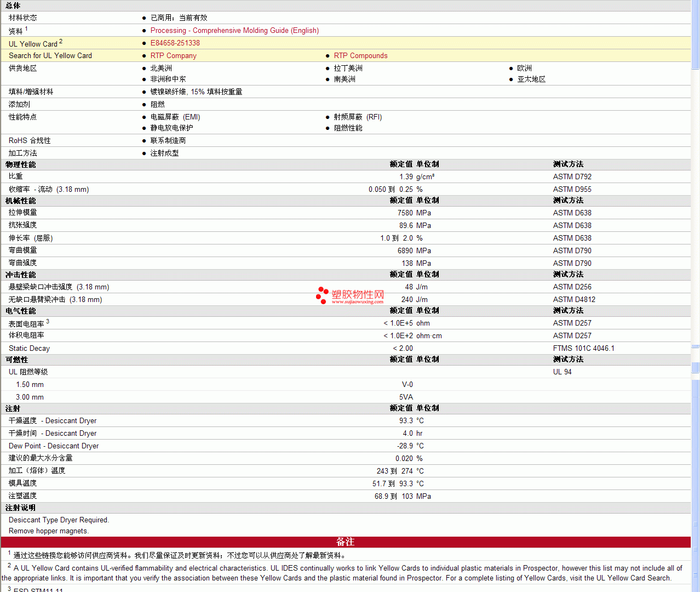Click '联系制造商' RoHS compliance value
700x592 pixels.
point(168,141)
